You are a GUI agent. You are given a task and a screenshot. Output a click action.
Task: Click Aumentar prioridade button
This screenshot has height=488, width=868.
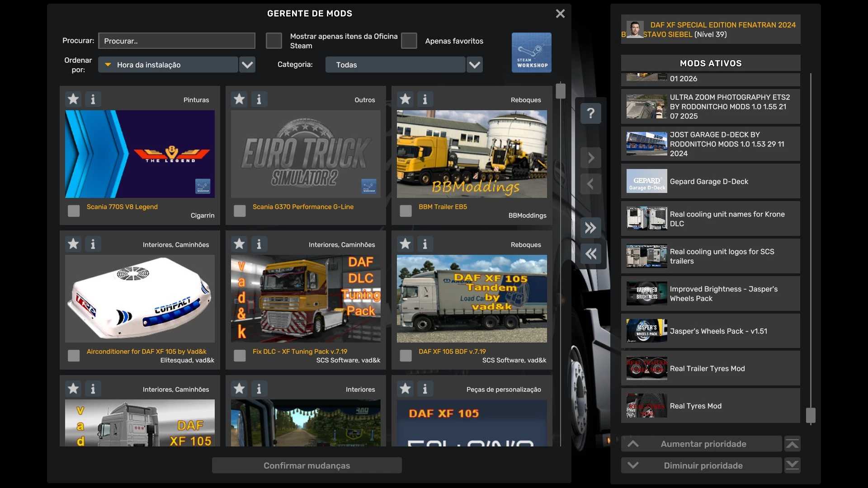pyautogui.click(x=702, y=444)
